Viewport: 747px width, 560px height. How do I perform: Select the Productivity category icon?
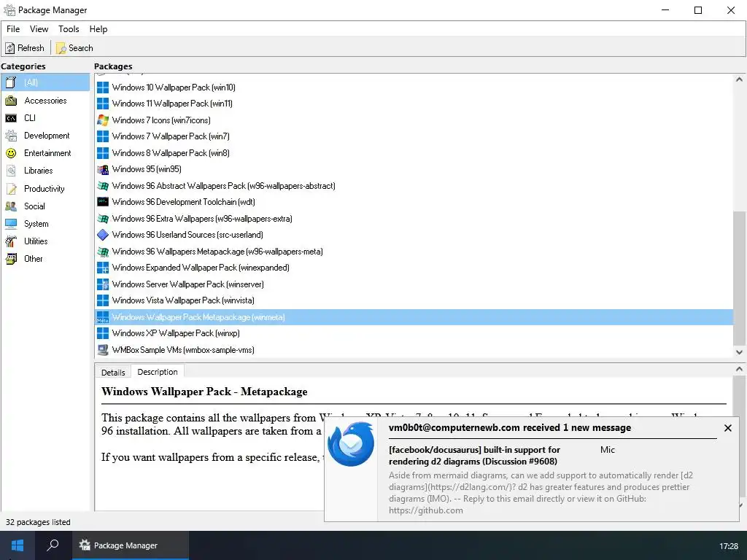[11, 189]
